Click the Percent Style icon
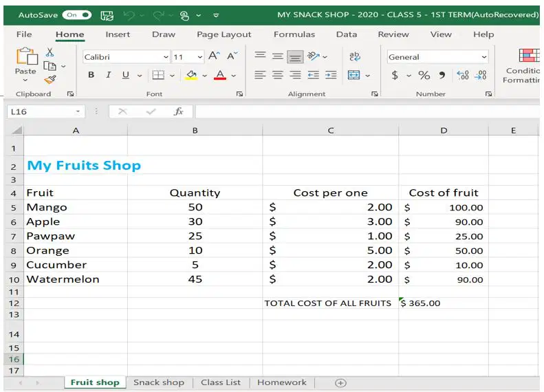The image size is (544, 392). click(x=424, y=75)
